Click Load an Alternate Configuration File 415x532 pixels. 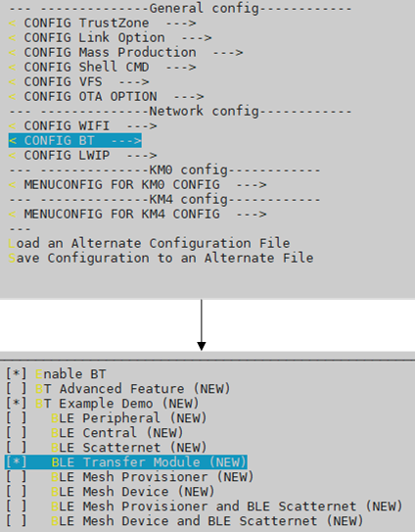pyautogui.click(x=149, y=243)
